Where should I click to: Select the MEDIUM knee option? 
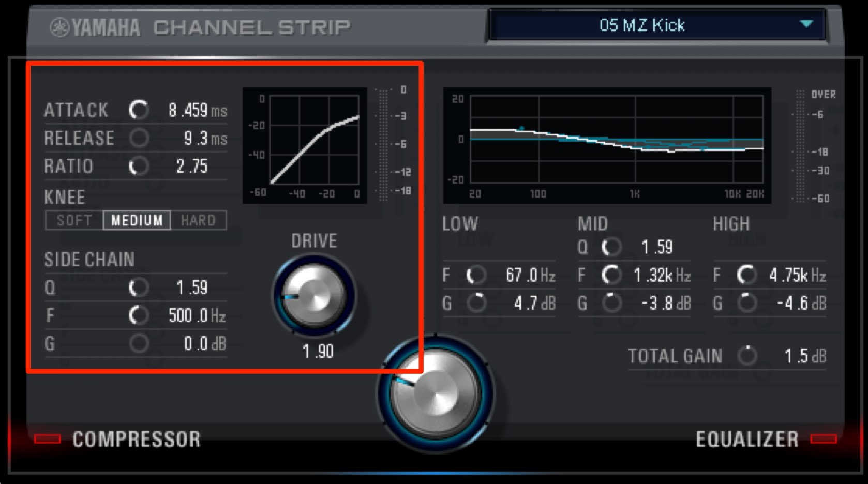137,220
